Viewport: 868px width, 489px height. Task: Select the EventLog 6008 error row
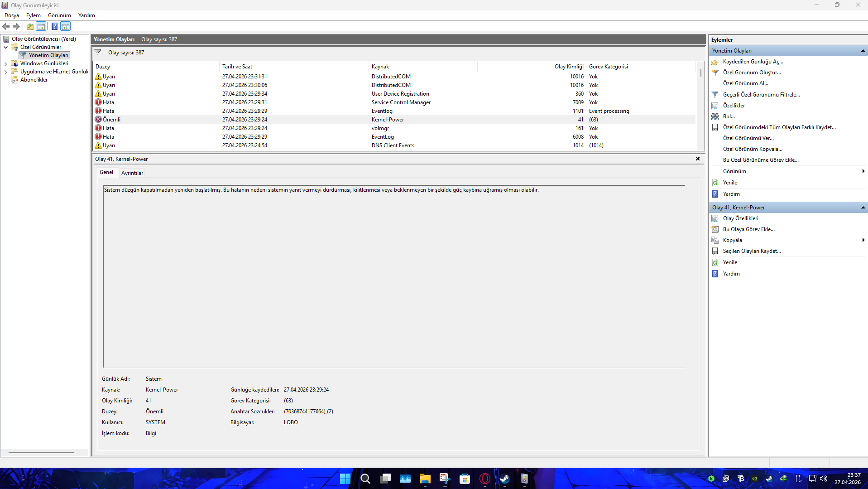click(394, 137)
